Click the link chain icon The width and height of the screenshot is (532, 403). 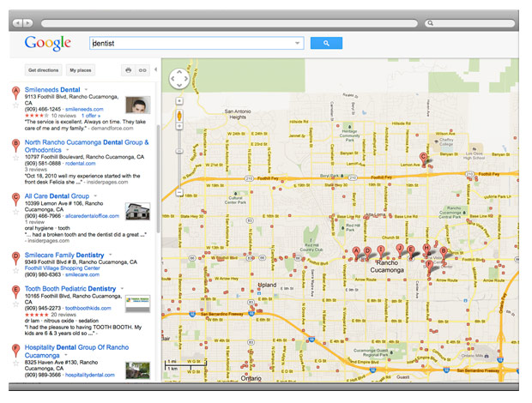click(143, 70)
